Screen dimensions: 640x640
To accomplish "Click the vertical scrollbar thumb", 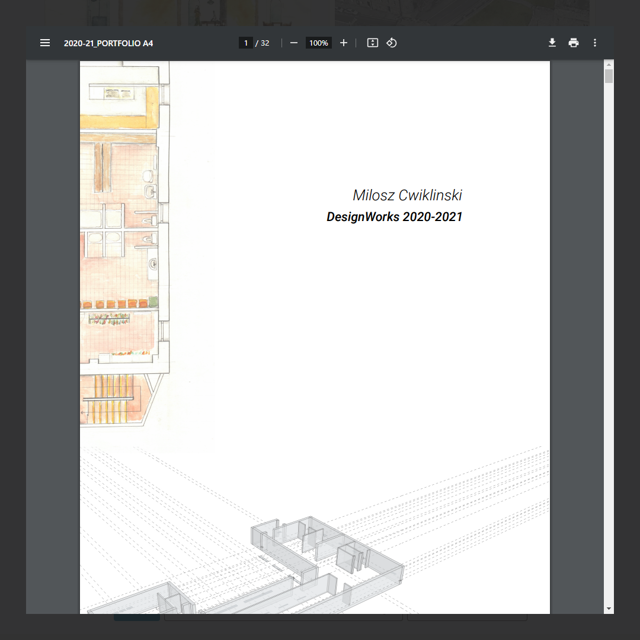I will pos(609,78).
